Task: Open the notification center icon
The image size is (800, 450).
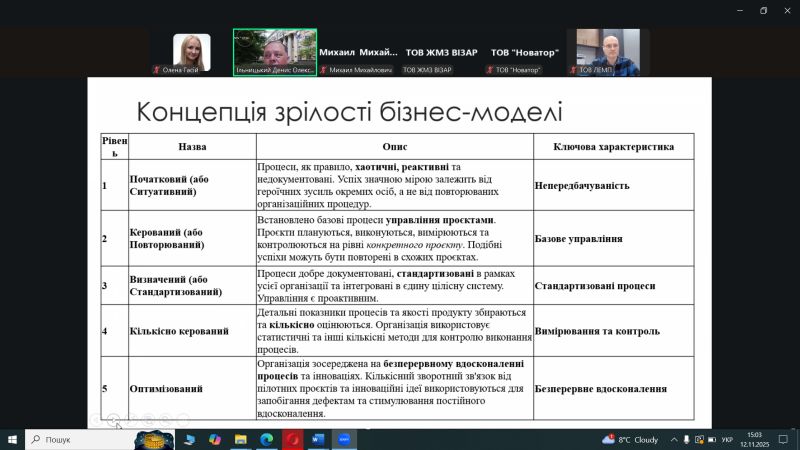Action: [x=784, y=439]
